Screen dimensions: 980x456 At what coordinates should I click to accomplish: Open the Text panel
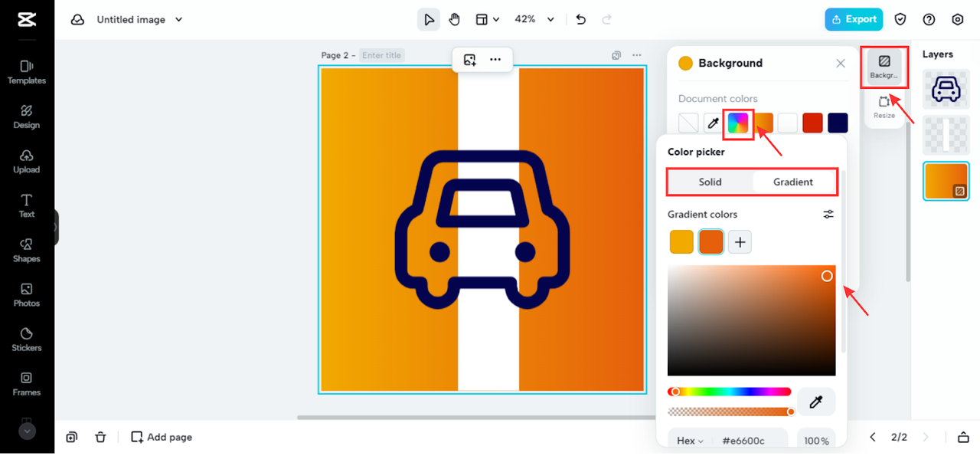click(27, 205)
